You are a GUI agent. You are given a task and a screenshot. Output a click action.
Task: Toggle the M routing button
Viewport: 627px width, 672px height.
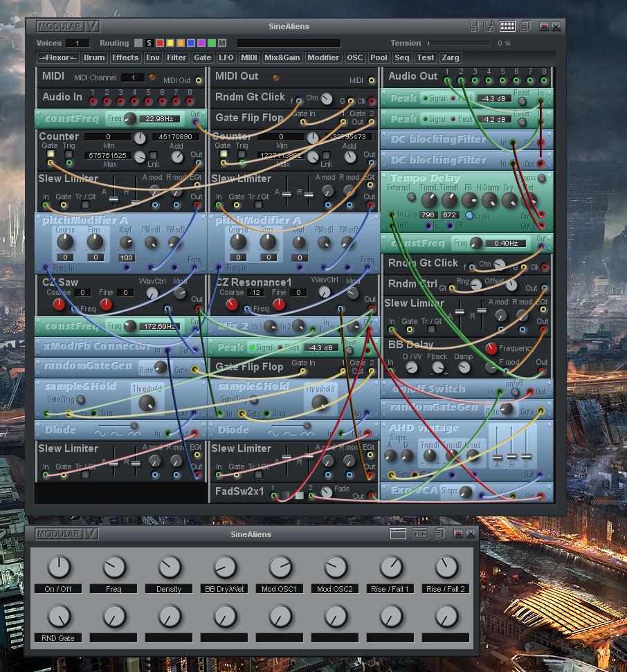(222, 43)
